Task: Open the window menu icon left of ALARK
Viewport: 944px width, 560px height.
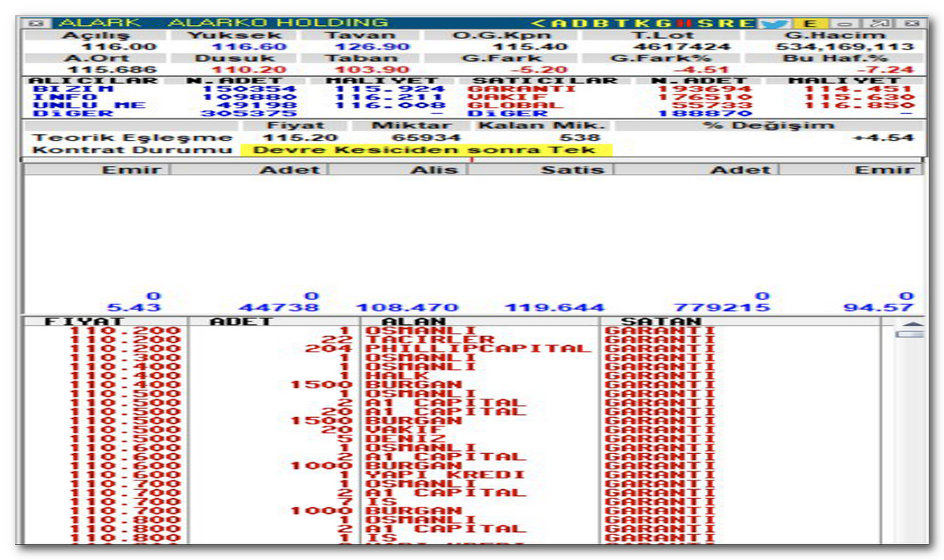Action: point(35,23)
